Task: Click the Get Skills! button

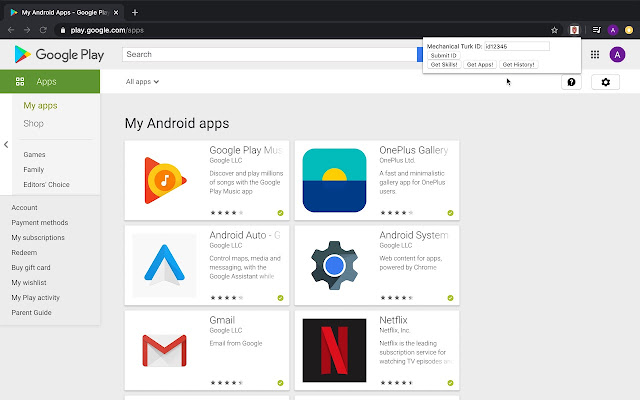Action: (444, 64)
